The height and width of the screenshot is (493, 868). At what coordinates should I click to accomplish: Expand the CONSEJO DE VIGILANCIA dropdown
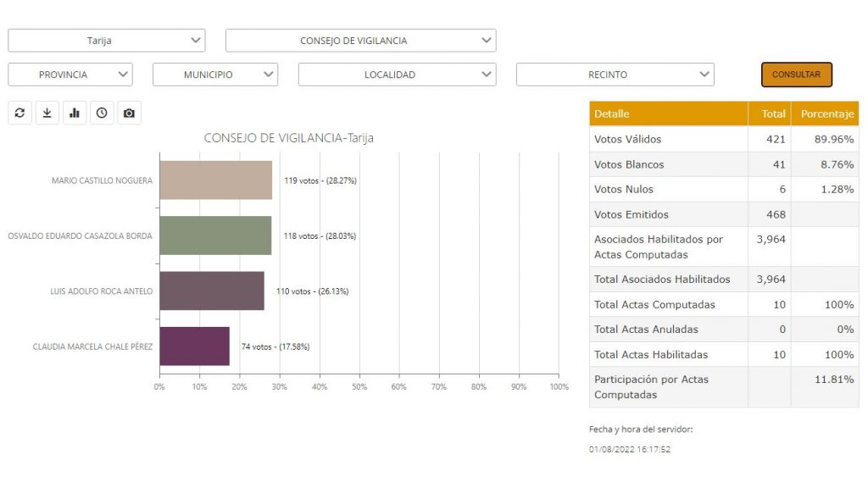(360, 41)
